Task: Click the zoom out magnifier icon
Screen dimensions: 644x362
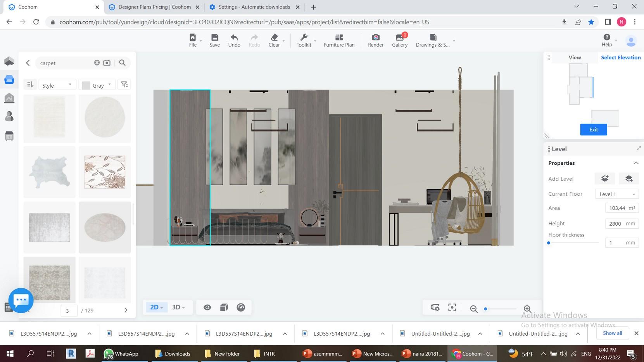Action: point(473,309)
